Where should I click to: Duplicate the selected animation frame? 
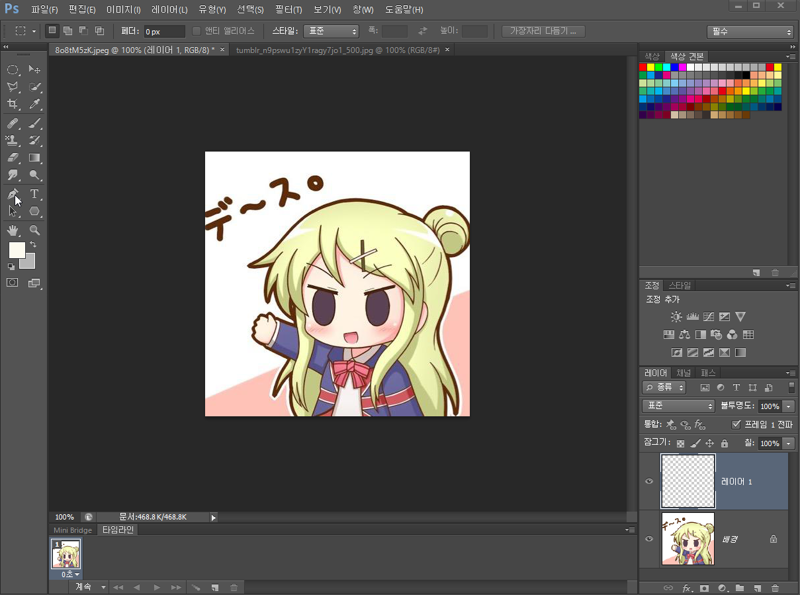coord(215,588)
